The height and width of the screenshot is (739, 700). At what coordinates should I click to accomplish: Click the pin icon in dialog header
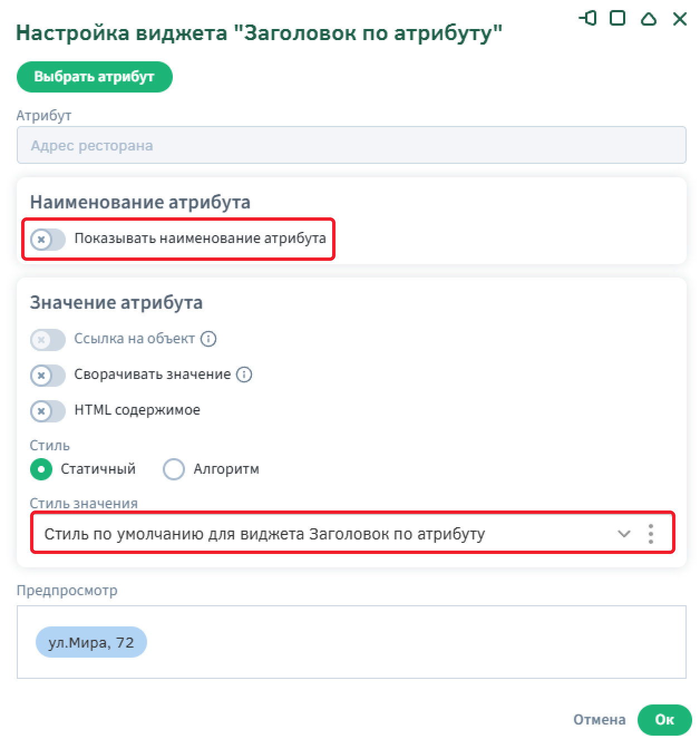click(x=588, y=18)
